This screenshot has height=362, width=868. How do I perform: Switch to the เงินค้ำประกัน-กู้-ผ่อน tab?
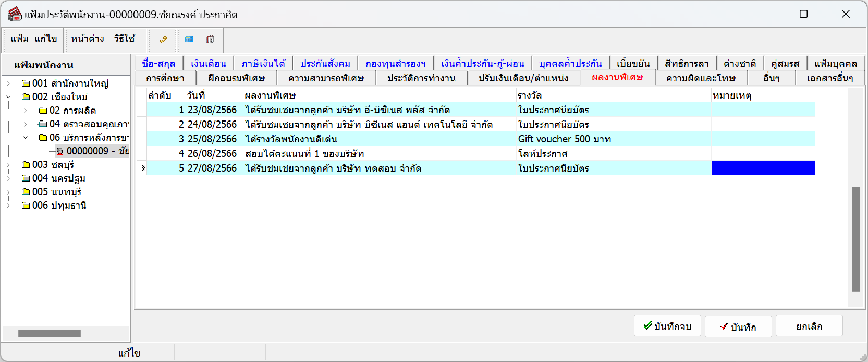(483, 63)
